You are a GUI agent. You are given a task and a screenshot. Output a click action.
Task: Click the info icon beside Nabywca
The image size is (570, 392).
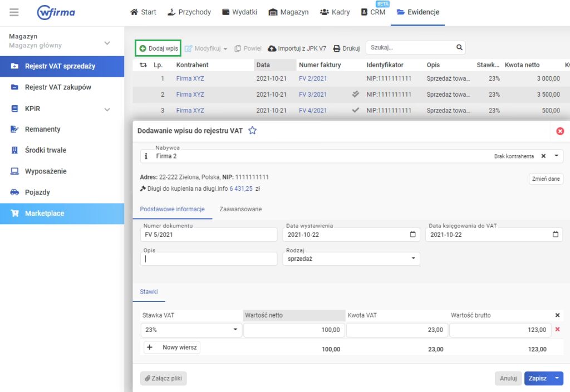pos(146,156)
